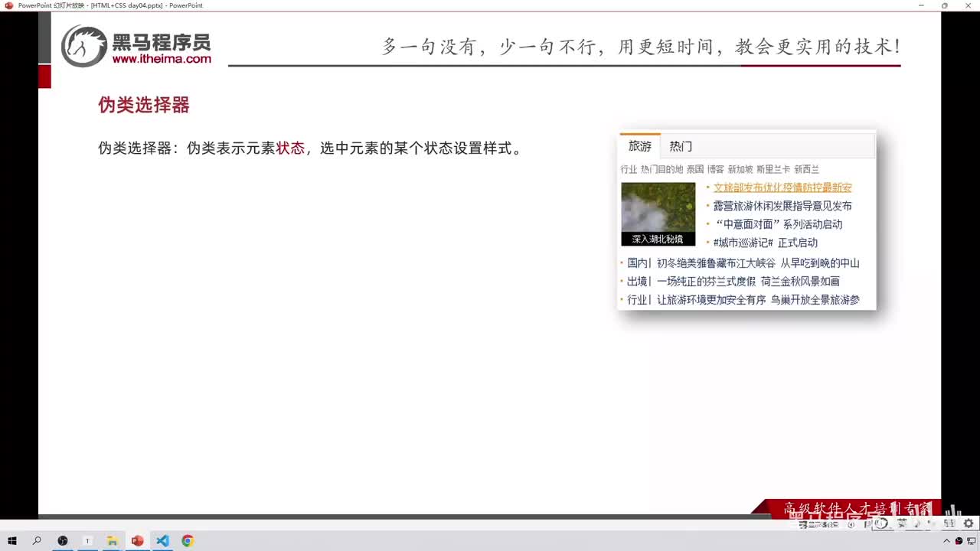Click the 热门目的地 link

pyautogui.click(x=661, y=169)
